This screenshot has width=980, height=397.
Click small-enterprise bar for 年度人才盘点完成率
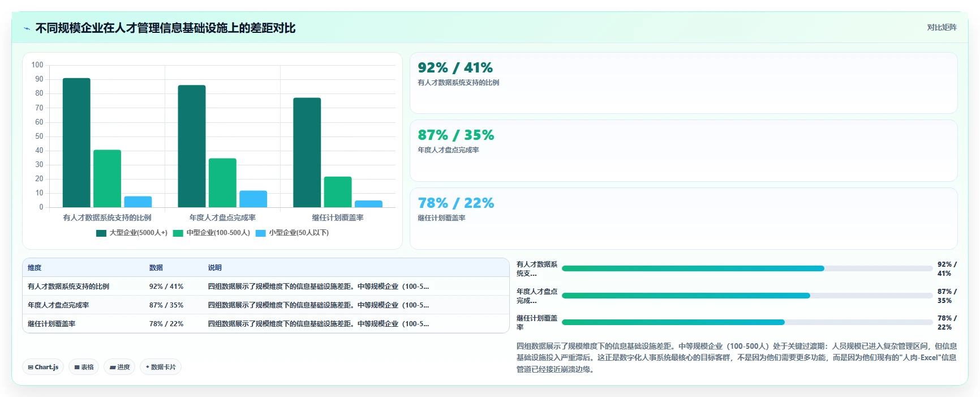(253, 199)
